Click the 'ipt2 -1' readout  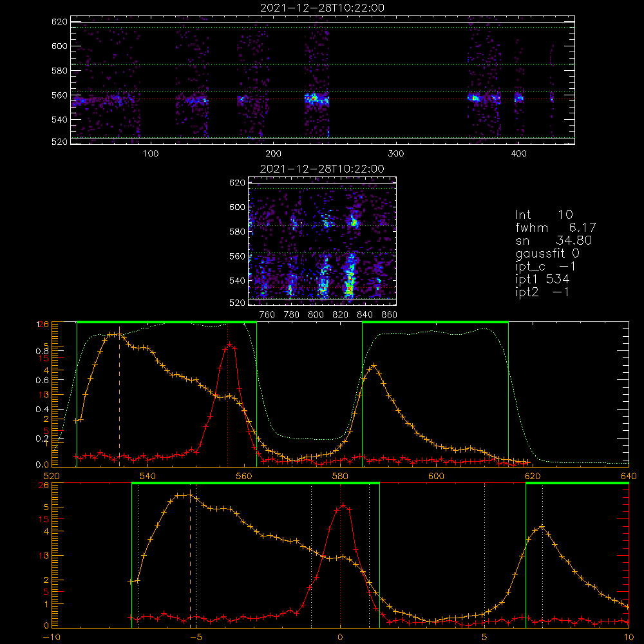(542, 292)
